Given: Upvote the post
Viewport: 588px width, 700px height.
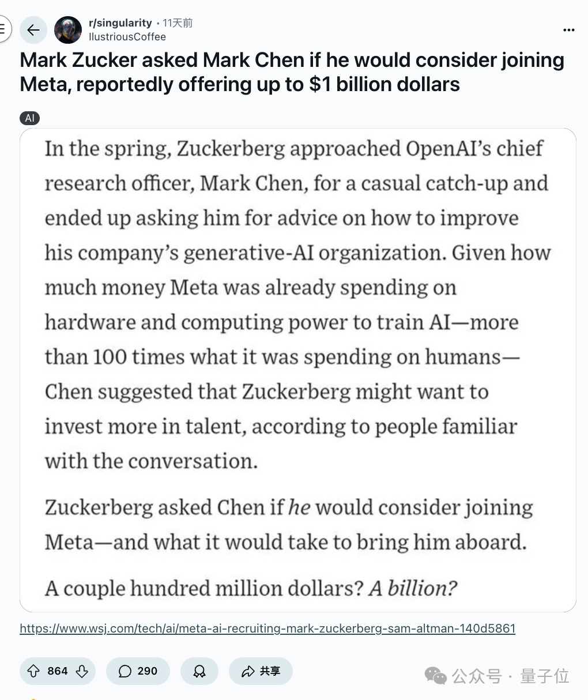Looking at the screenshot, I should 33,671.
